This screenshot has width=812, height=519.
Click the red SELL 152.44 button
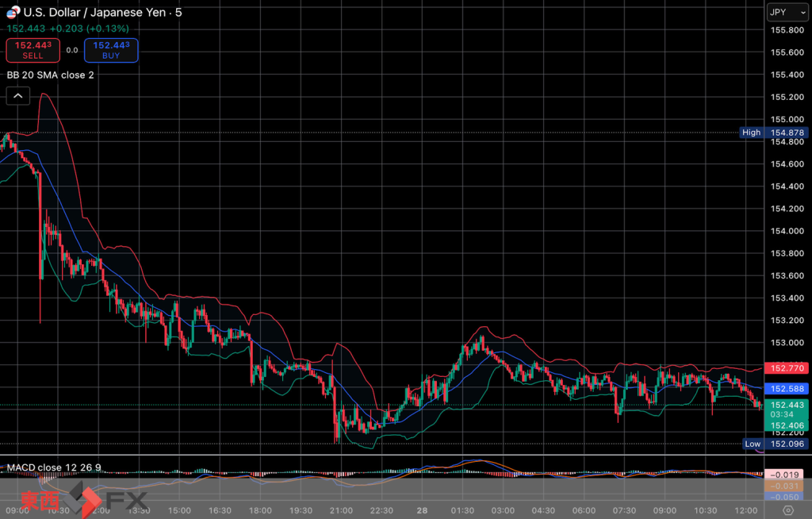(x=33, y=50)
